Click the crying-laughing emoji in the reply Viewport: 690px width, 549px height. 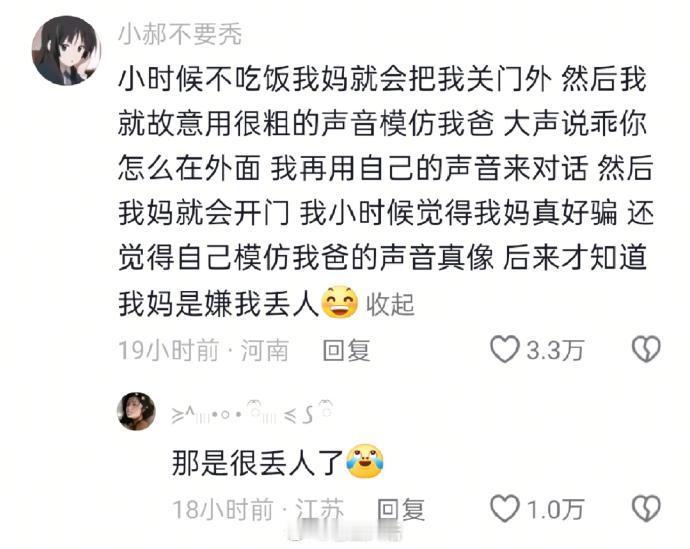click(x=365, y=461)
